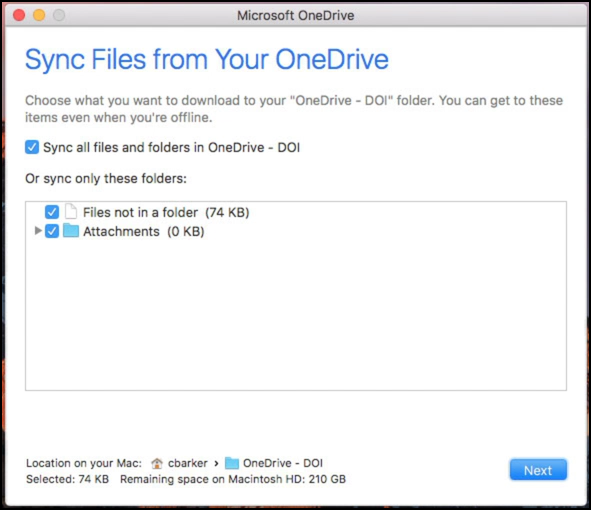Click the Sync Files from Your OneDrive heading
591x510 pixels.
(x=207, y=60)
